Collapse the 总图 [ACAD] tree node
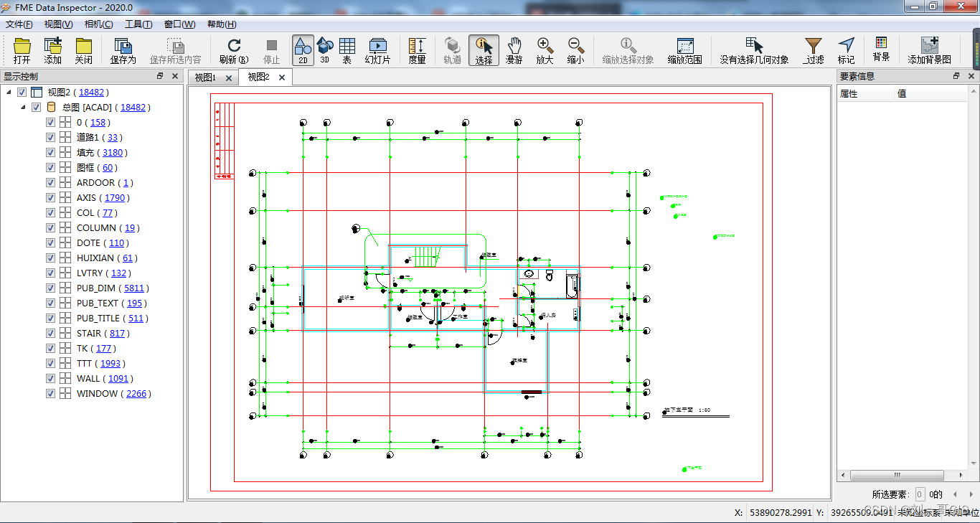This screenshot has height=523, width=980. pos(24,107)
